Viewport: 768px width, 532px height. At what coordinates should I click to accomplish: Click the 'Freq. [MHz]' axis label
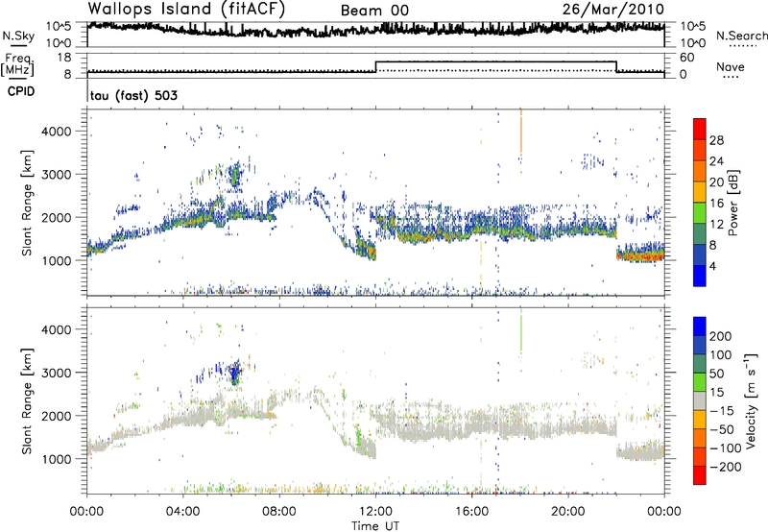coord(17,65)
